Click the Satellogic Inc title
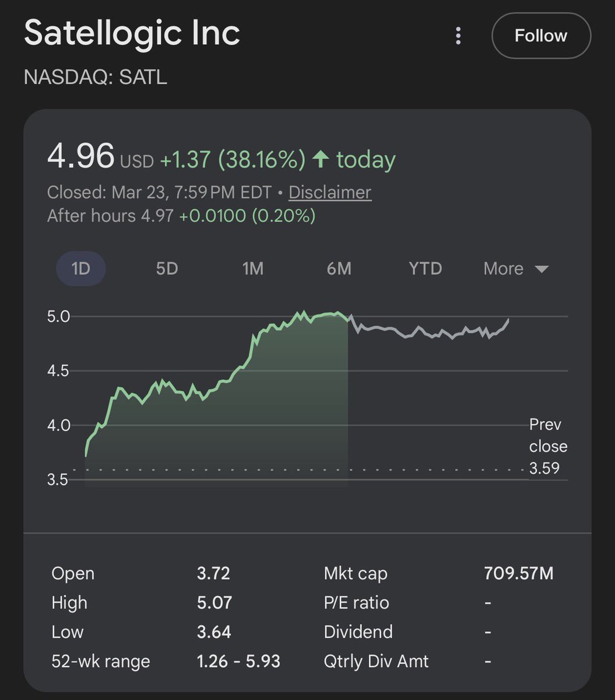Viewport: 615px width, 700px height. click(132, 34)
